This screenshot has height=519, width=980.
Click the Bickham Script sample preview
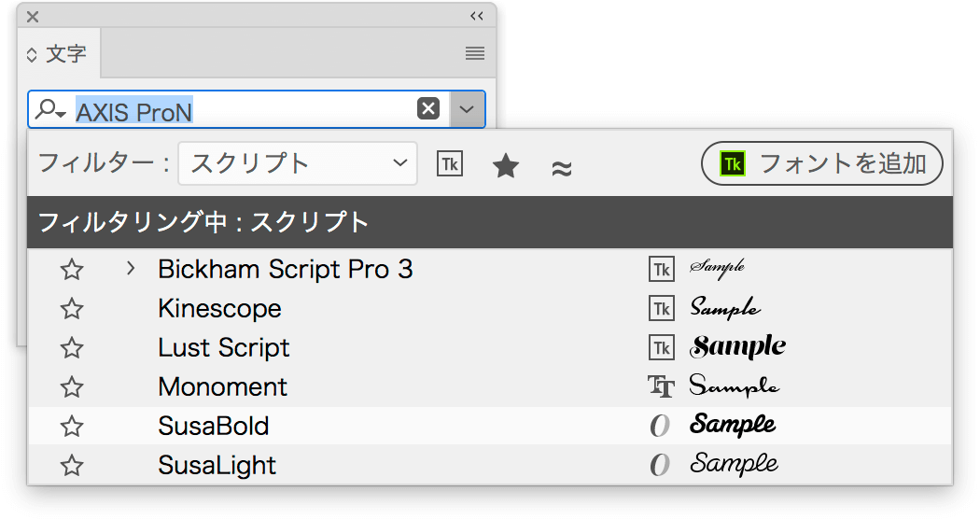(718, 268)
